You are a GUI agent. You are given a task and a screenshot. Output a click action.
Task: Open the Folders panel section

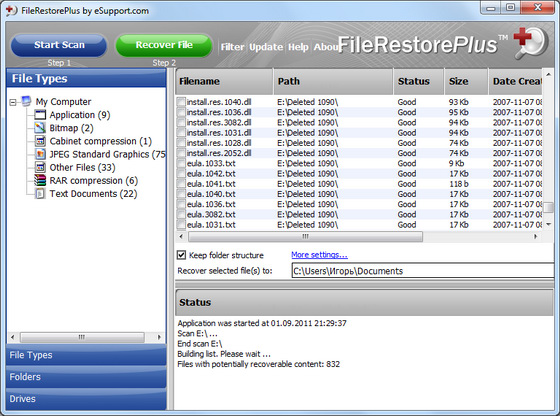(x=86, y=377)
